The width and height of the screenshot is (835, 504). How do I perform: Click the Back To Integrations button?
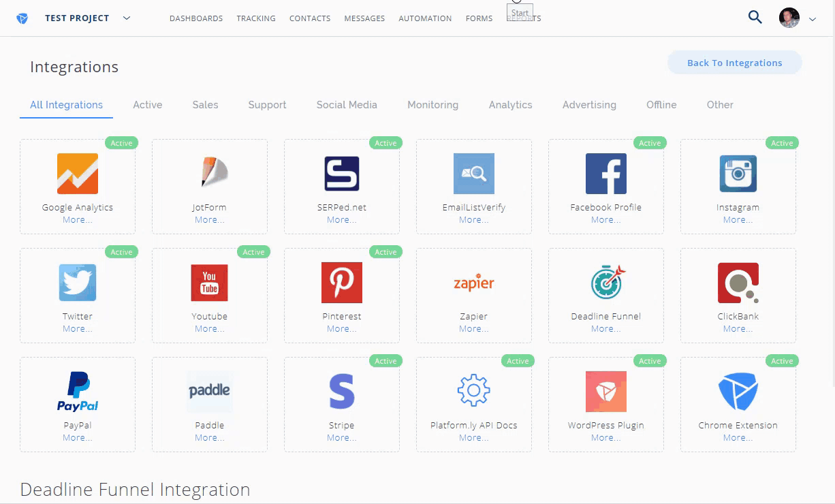pyautogui.click(x=734, y=63)
